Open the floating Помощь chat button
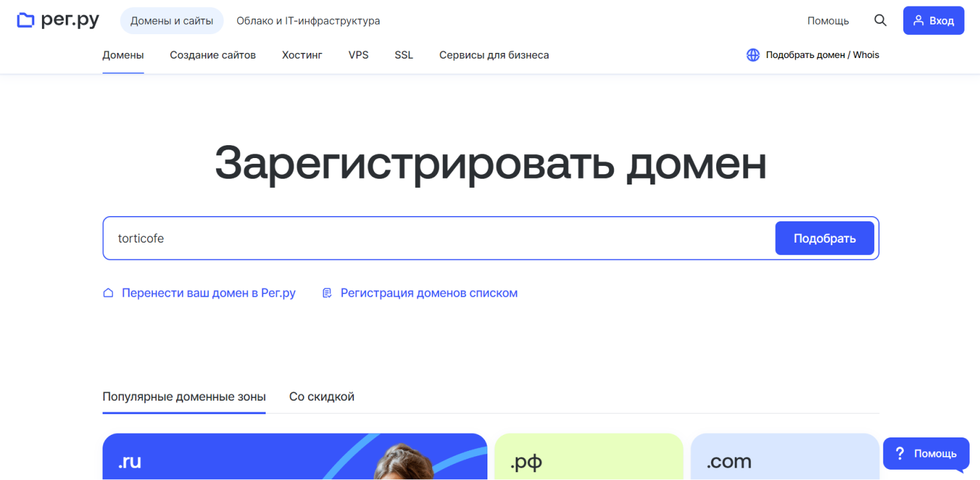The width and height of the screenshot is (980, 480). (926, 454)
